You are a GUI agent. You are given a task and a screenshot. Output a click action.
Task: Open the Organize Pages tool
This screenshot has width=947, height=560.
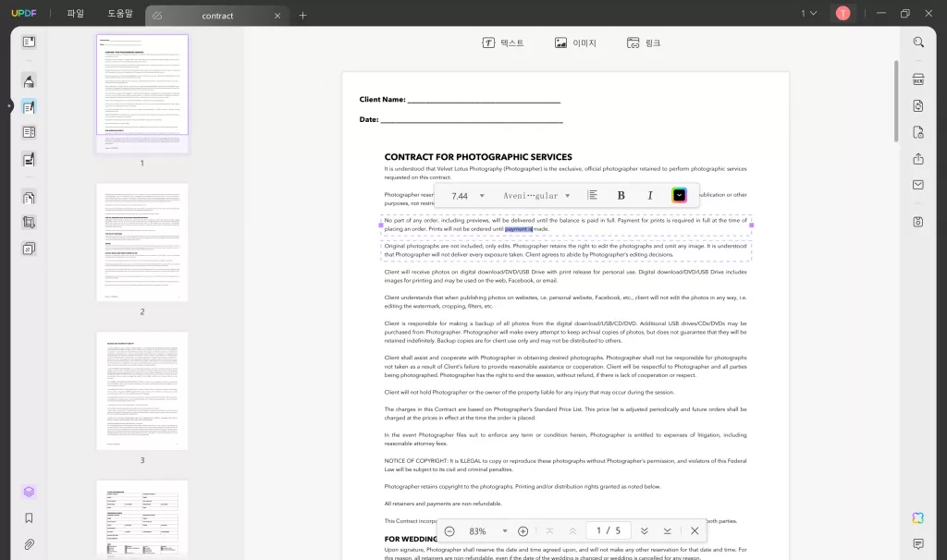29,198
